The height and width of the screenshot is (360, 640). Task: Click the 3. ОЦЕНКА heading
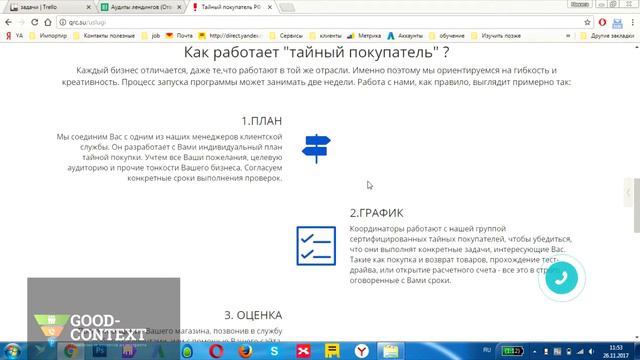coord(253,315)
